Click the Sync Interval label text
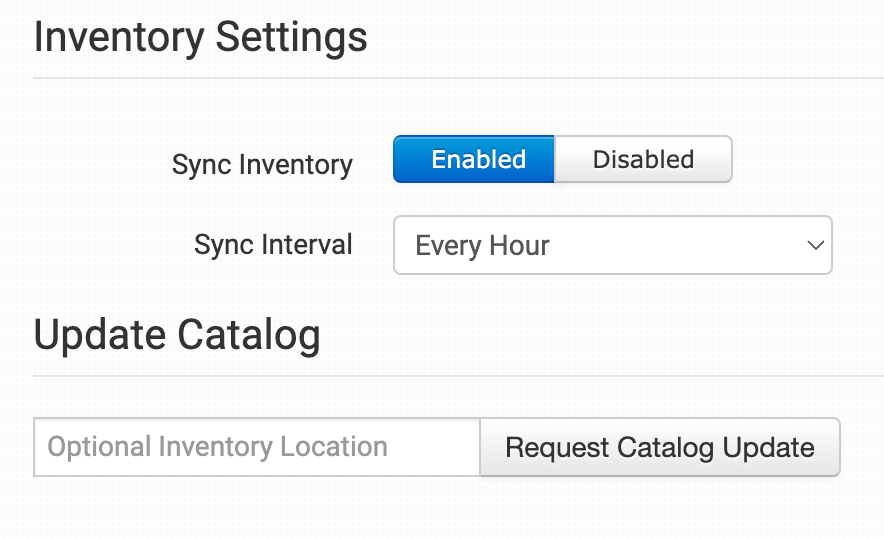Image resolution: width=884 pixels, height=539 pixels. coord(273,245)
